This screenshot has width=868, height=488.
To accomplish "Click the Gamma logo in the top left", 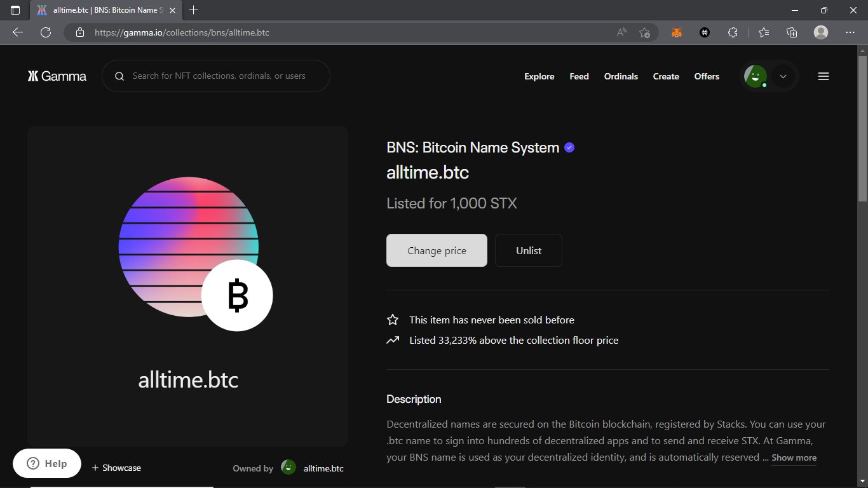I will [57, 76].
